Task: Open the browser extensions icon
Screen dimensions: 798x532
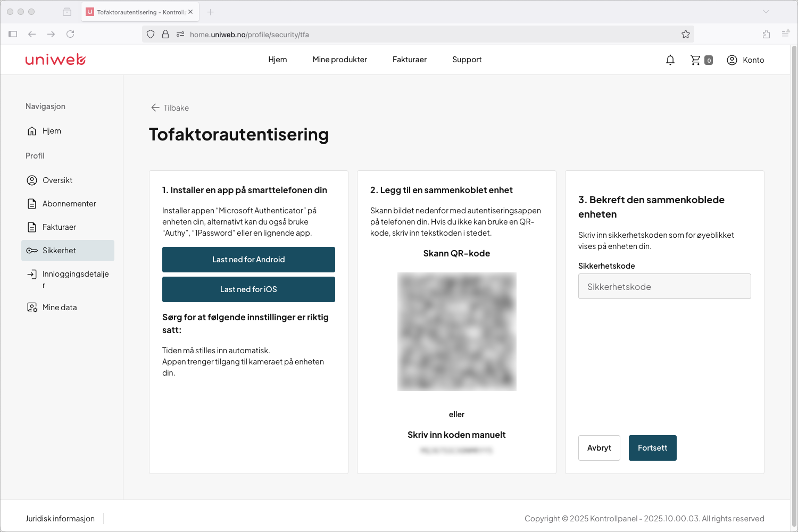Action: tap(766, 34)
